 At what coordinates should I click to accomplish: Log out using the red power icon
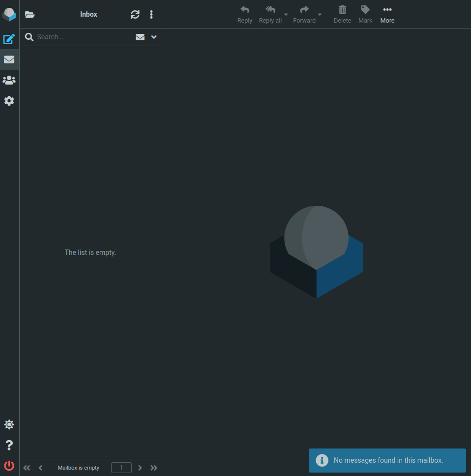pos(9,466)
